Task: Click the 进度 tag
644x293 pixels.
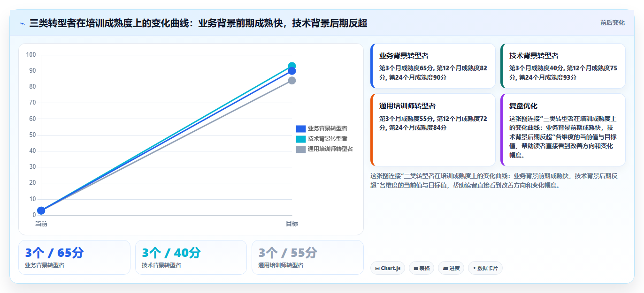Action: click(451, 268)
